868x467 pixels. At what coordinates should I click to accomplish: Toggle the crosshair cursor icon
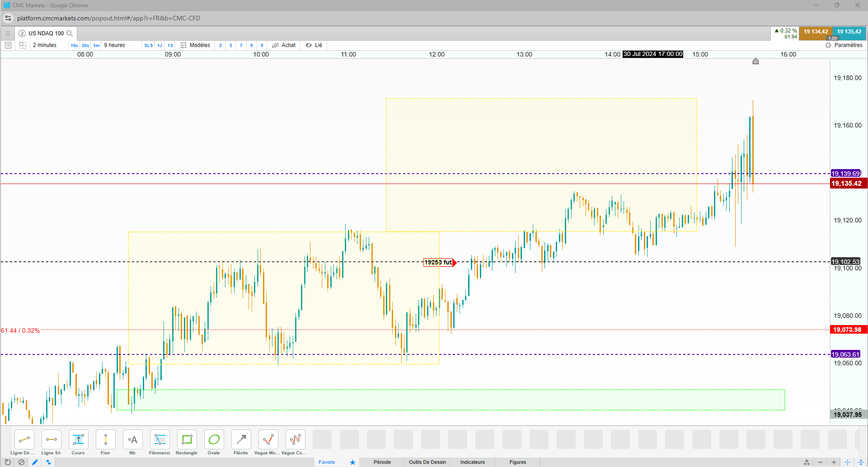coord(847,462)
